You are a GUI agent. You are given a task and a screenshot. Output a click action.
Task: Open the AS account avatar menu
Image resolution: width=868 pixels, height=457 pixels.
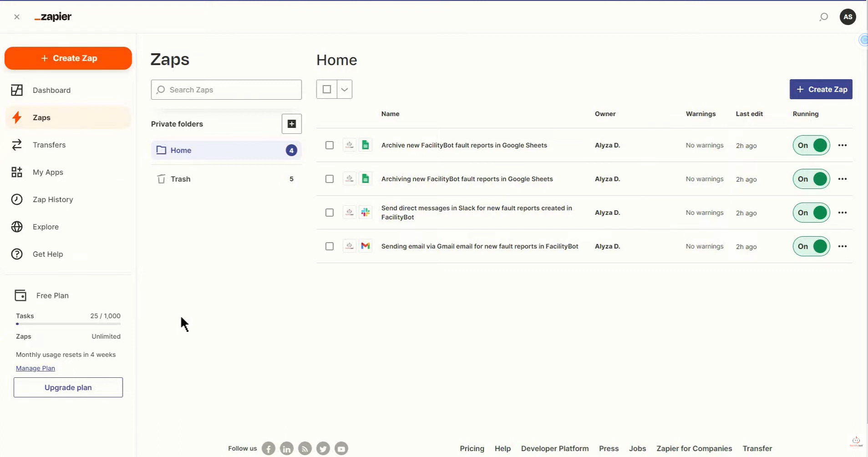point(848,17)
